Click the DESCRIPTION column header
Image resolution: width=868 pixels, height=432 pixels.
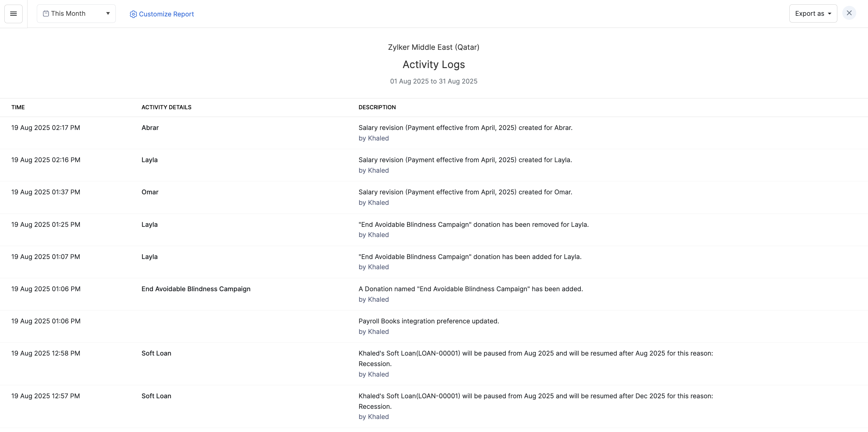pos(377,107)
